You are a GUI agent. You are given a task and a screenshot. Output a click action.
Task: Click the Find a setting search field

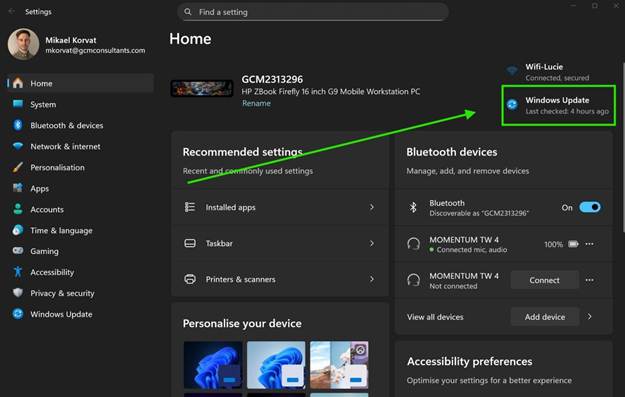coord(313,12)
